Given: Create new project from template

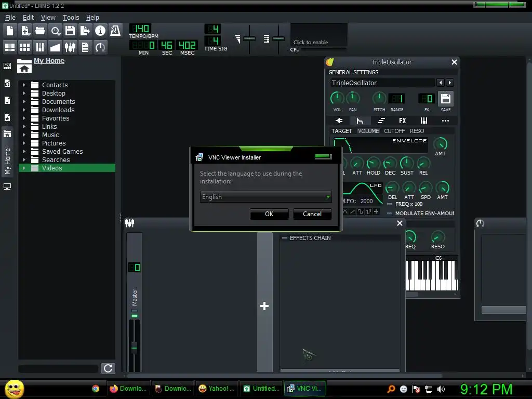Looking at the screenshot, I should click(x=25, y=31).
